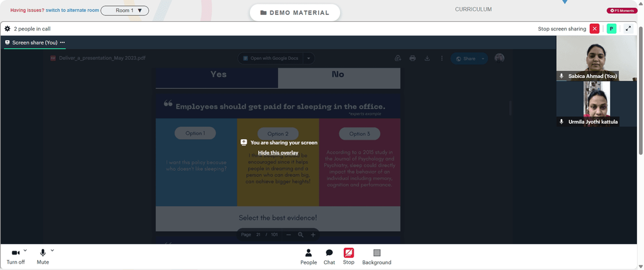Turn off the camera
Screen dimensions: 644x270
click(15, 257)
